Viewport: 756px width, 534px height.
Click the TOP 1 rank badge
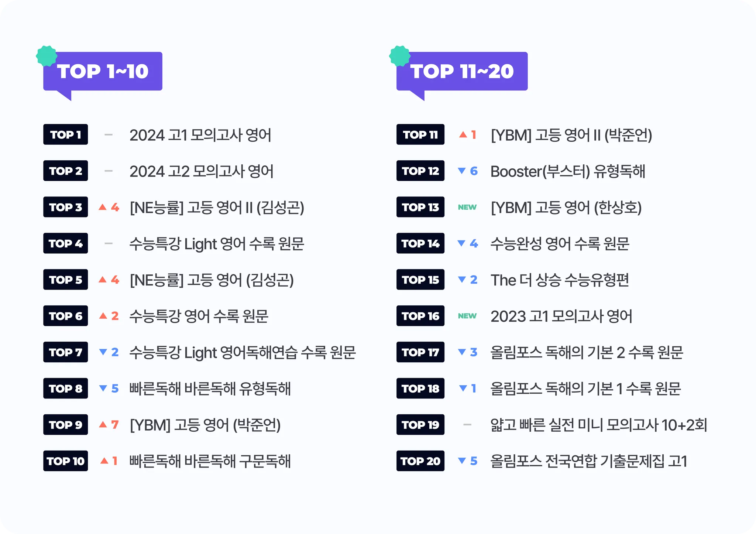click(x=65, y=134)
